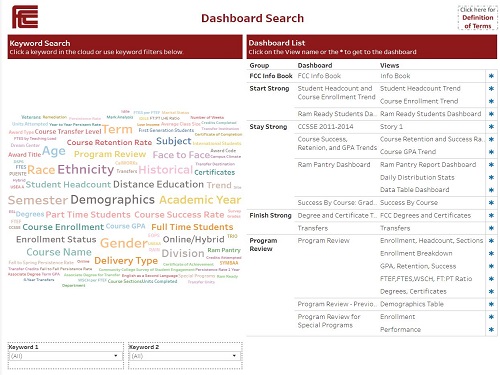Click the Distance Education keyword
The height and width of the screenshot is (375, 500).
point(158,184)
